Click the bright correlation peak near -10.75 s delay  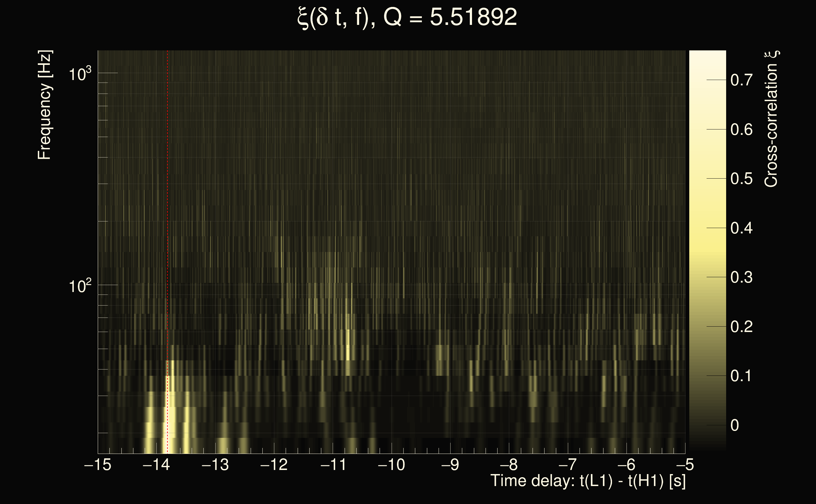click(348, 353)
